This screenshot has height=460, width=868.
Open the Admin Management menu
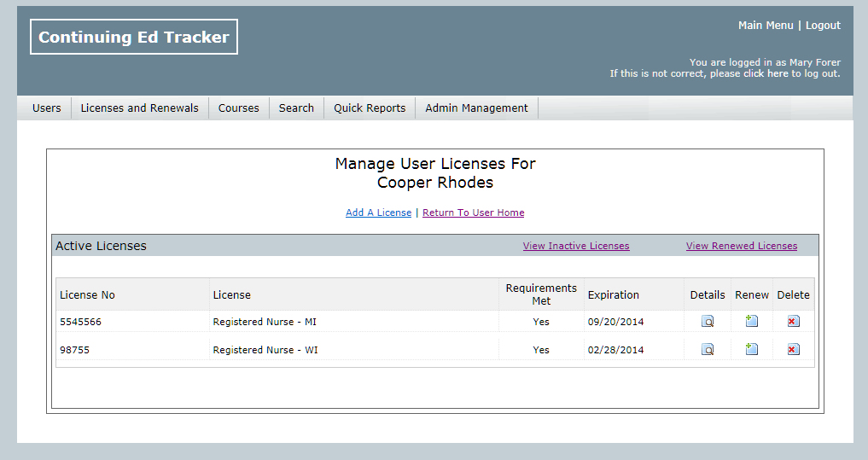[x=476, y=108]
